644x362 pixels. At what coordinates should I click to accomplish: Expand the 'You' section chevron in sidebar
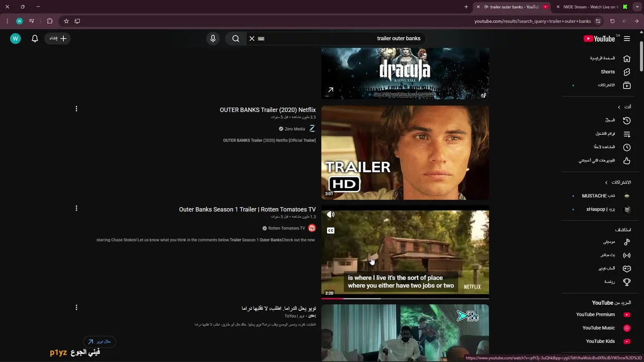tap(619, 107)
